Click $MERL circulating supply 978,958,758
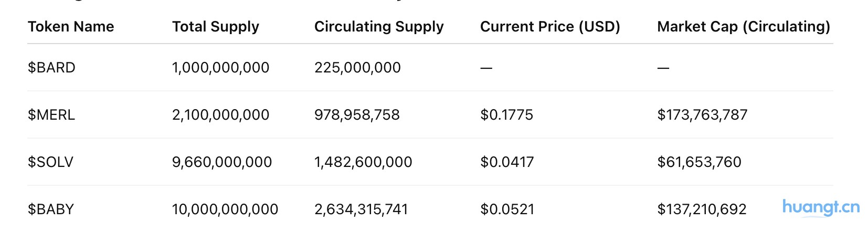The height and width of the screenshot is (231, 868). [357, 115]
